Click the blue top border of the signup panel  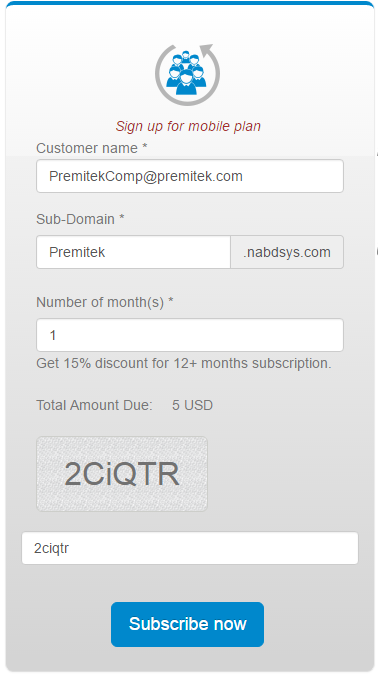(190, 3)
